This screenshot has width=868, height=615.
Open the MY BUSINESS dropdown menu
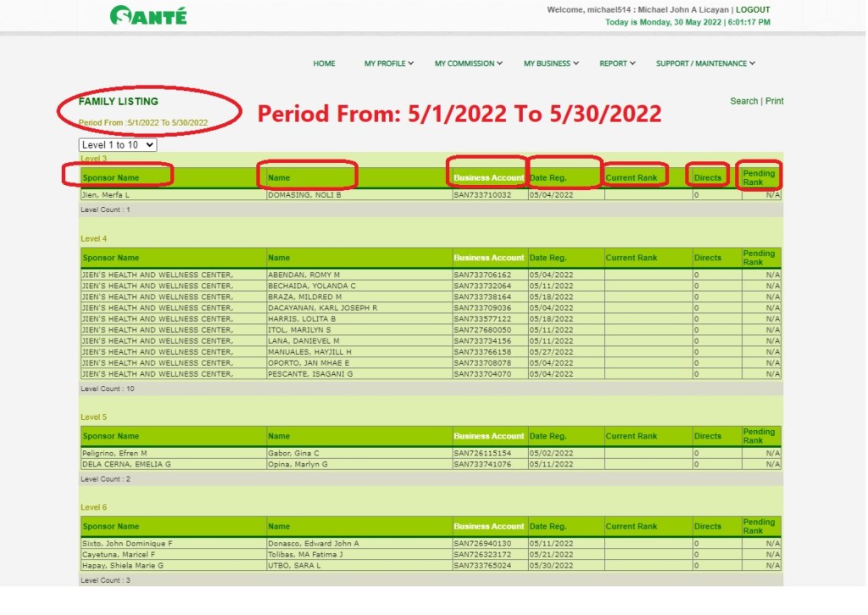coord(551,64)
